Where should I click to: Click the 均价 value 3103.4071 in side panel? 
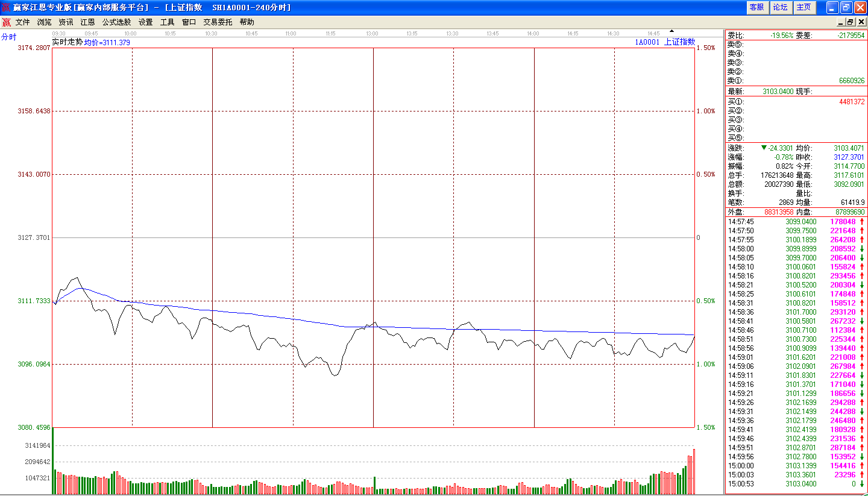pyautogui.click(x=849, y=148)
